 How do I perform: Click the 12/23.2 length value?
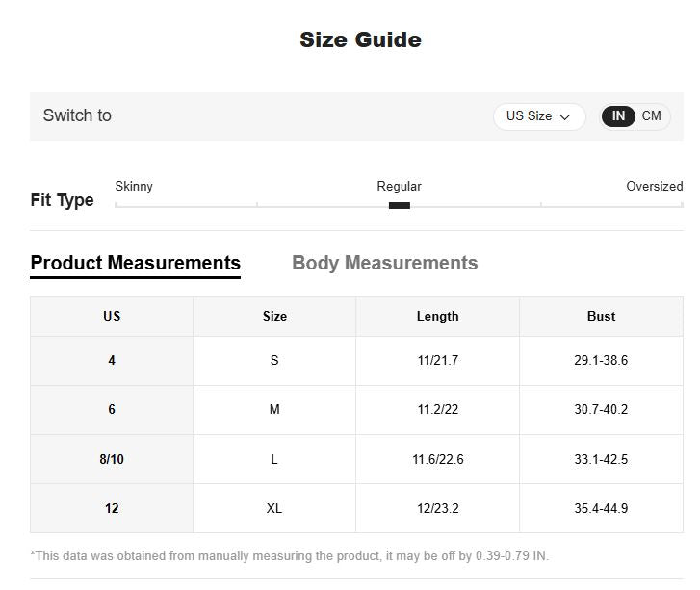click(x=437, y=508)
